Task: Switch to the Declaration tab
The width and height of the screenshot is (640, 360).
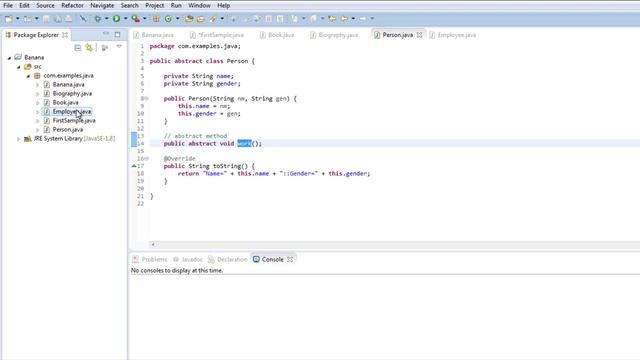Action: coord(228,260)
